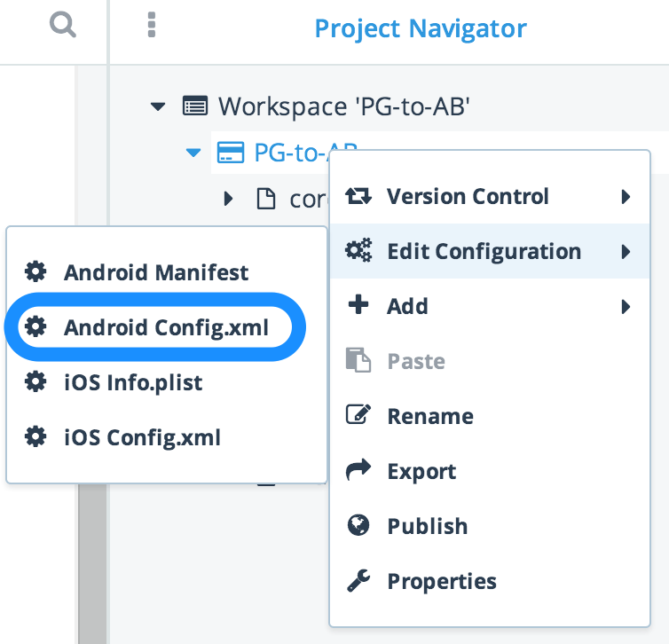Open the Version Control submenu arrow
Image resolution: width=669 pixels, height=644 pixels.
[x=626, y=197]
